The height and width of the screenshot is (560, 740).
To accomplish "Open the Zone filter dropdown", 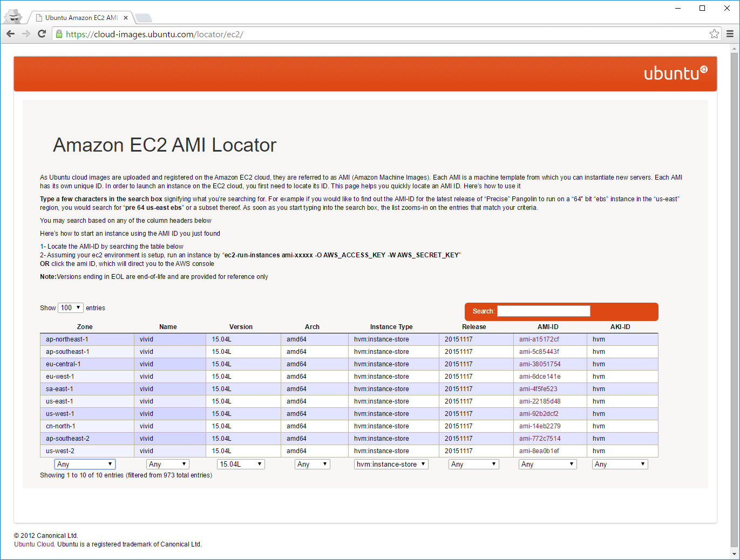I will point(85,464).
